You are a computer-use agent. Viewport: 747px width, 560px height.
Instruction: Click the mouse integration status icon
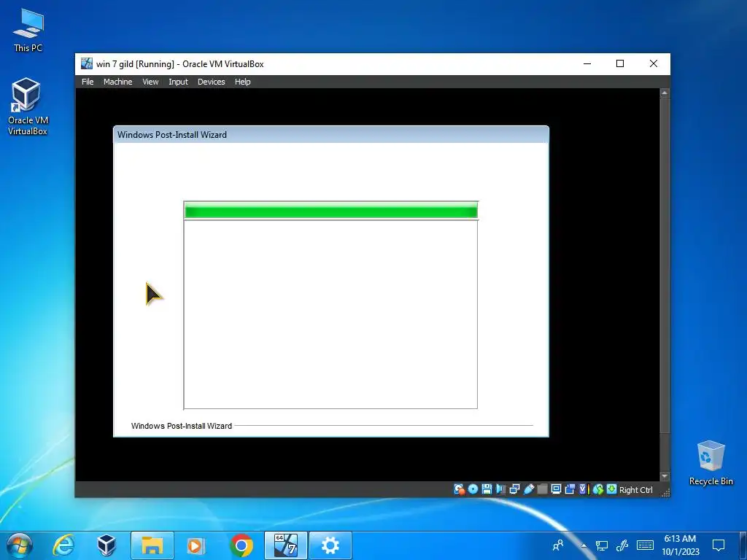click(598, 489)
